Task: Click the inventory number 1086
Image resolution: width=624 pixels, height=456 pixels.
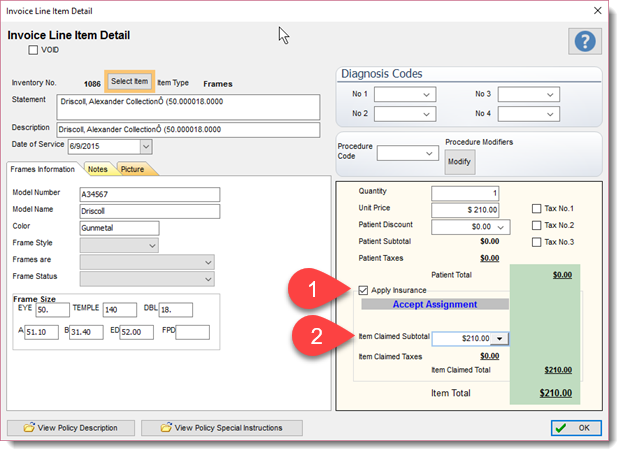Action: click(92, 84)
